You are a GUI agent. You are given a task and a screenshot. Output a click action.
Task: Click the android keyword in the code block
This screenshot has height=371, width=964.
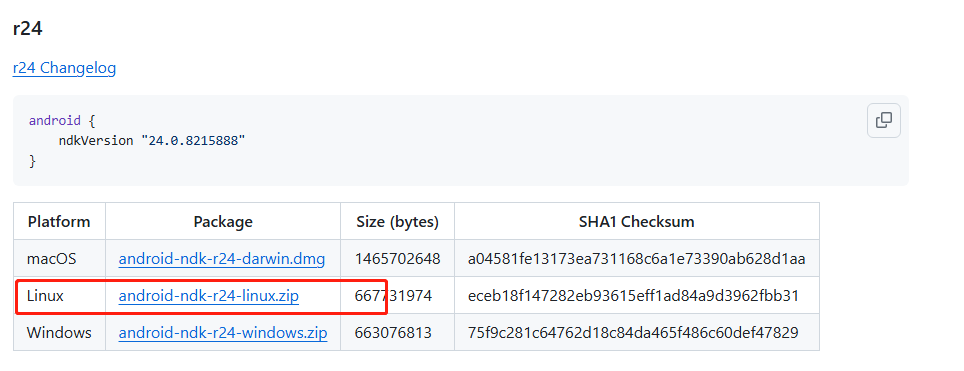click(55, 120)
